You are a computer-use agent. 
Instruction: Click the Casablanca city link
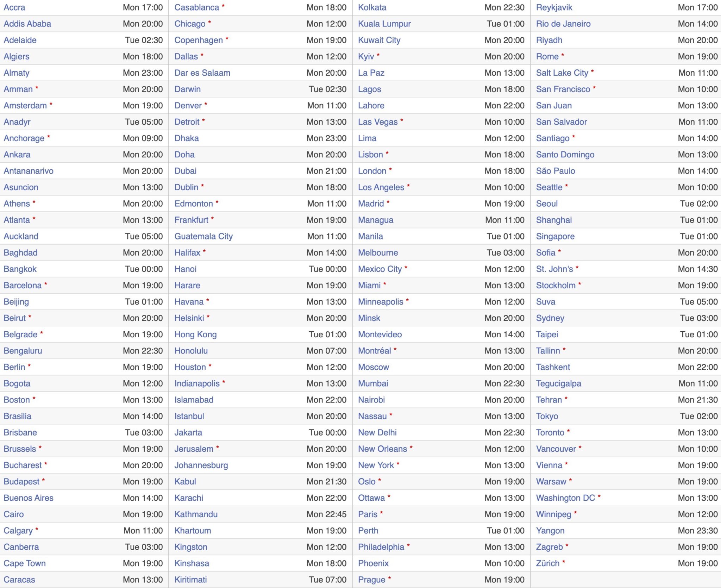click(196, 7)
